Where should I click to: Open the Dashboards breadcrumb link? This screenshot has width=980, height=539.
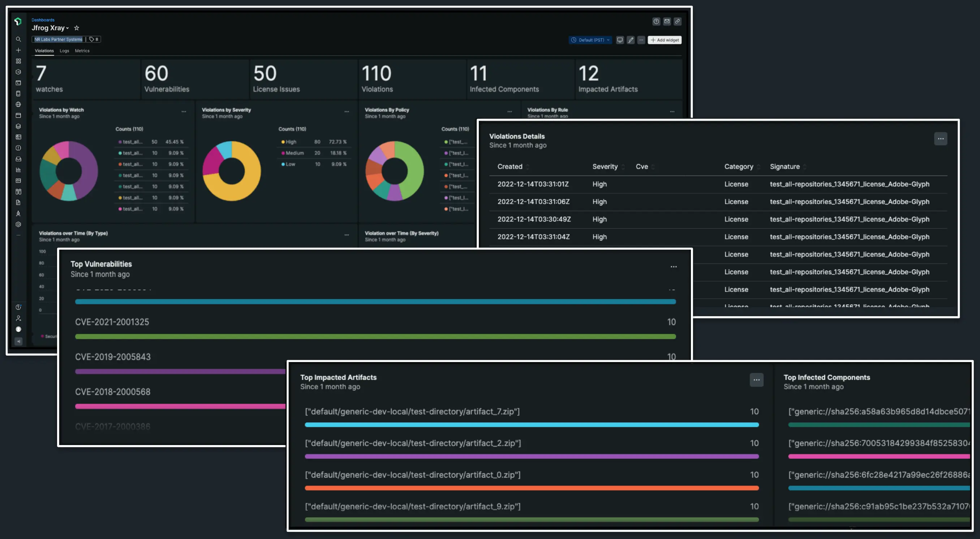[x=43, y=20]
